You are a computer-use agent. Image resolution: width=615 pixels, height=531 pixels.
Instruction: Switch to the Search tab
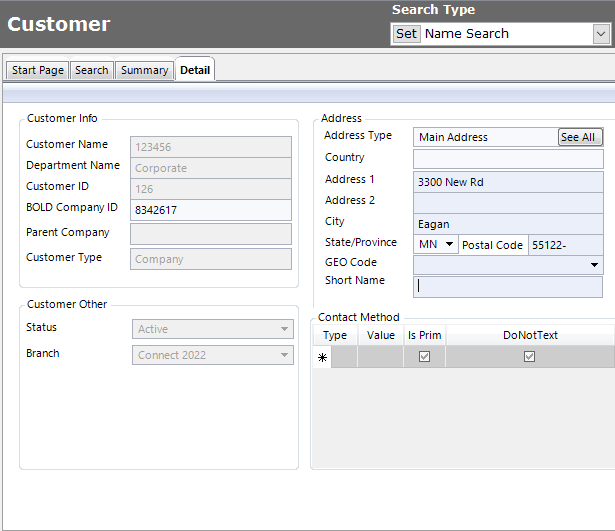[x=92, y=70]
